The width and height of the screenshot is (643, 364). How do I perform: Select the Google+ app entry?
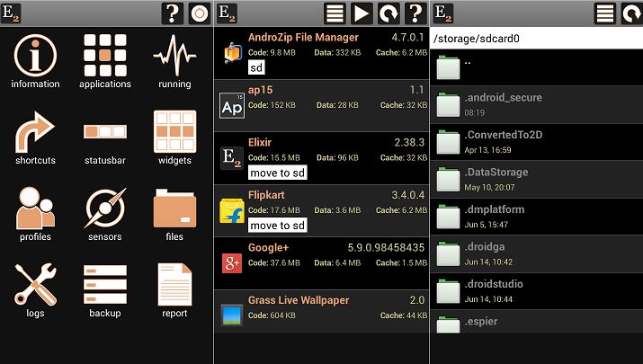(322, 262)
